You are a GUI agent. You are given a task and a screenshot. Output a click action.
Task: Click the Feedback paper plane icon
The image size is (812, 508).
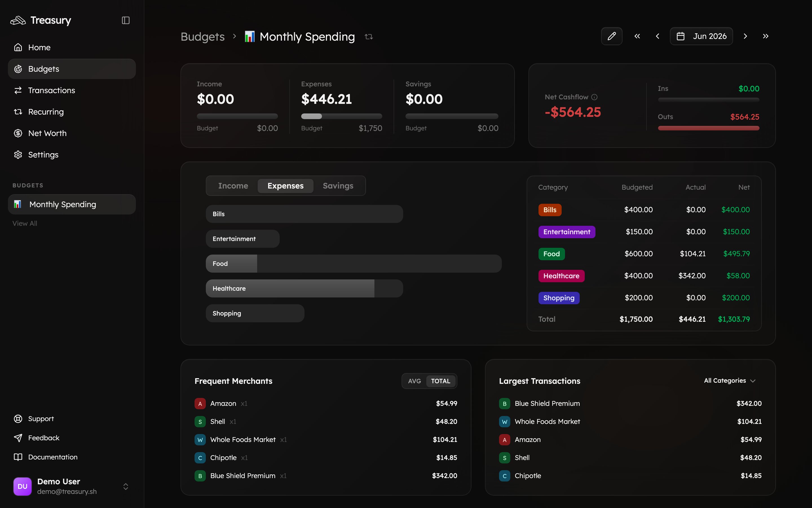click(18, 438)
